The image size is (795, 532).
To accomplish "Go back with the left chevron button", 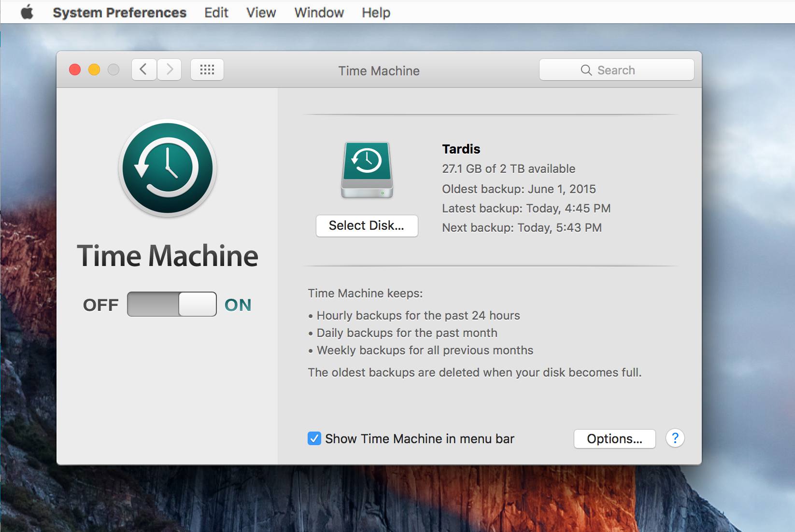I will [144, 70].
